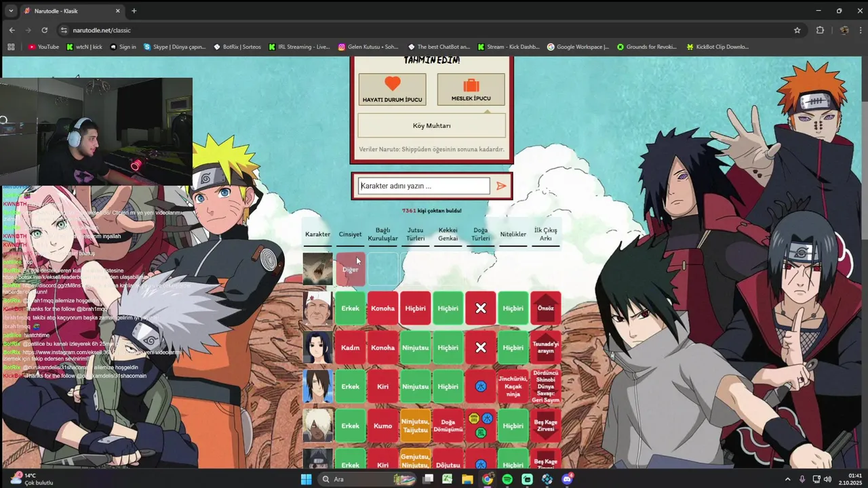
Task: Open the KickBot Clip Downloader bookmark
Action: [x=717, y=47]
